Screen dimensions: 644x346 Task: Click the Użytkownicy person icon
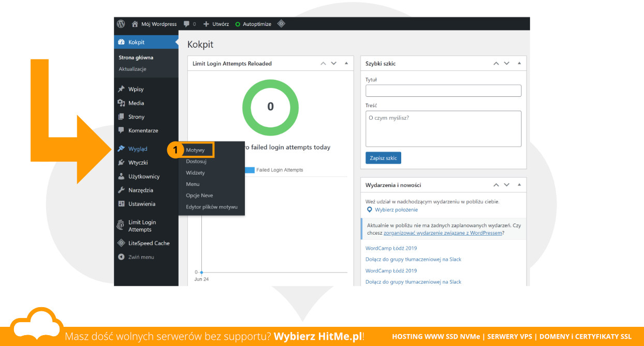(121, 176)
